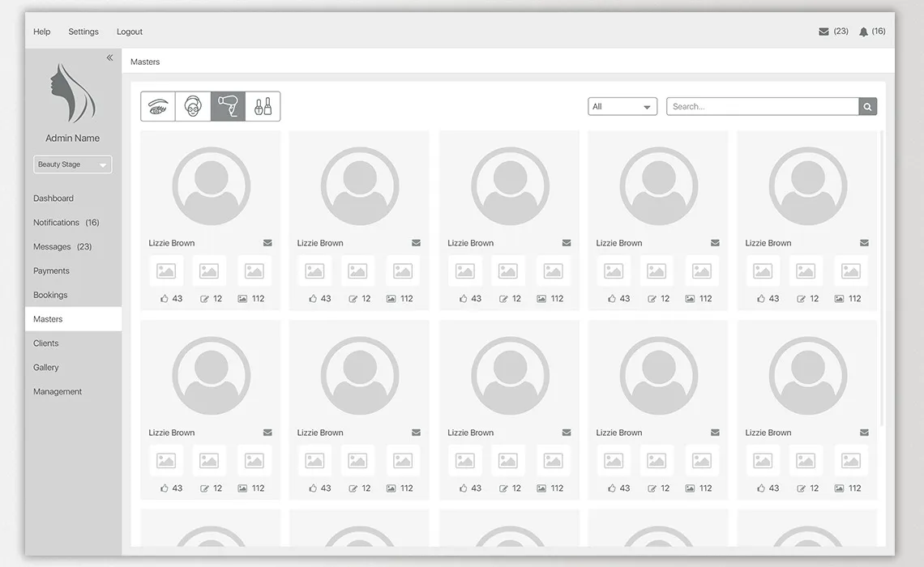This screenshot has height=567, width=924.
Task: Click the vertical scrollbar of the masters grid
Action: [882, 278]
